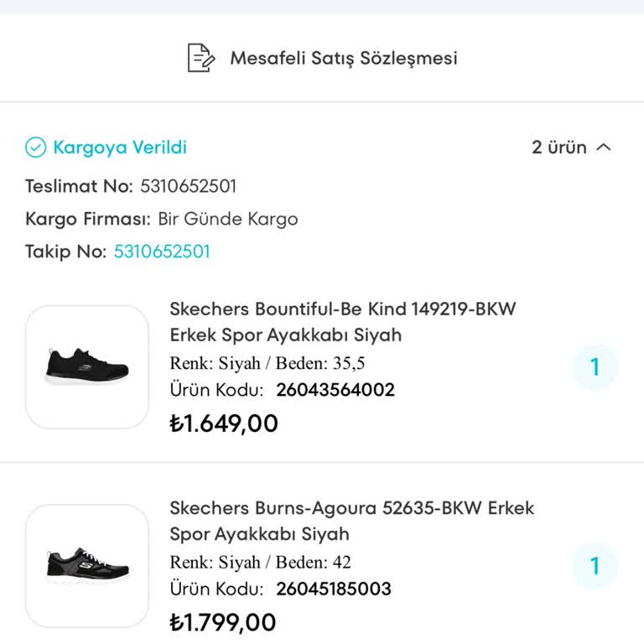Collapse the 2 ürün chevron
This screenshot has width=644, height=644.
click(x=604, y=148)
